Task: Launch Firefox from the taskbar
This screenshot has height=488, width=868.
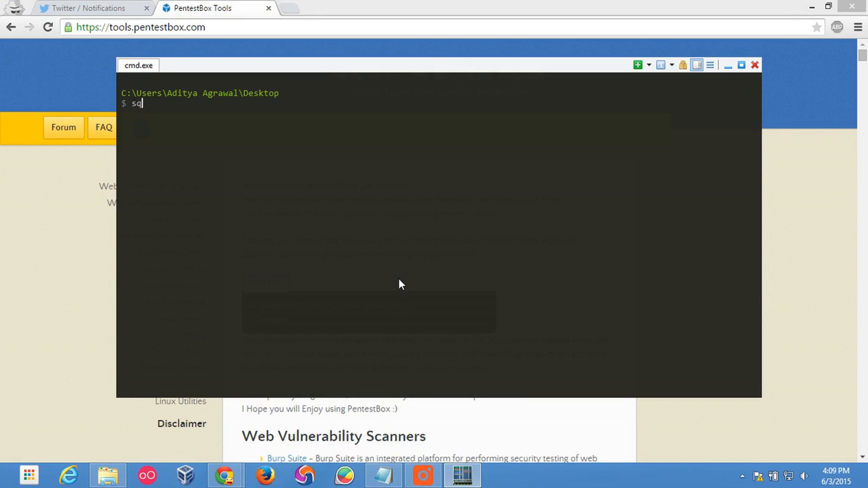Action: 265,475
